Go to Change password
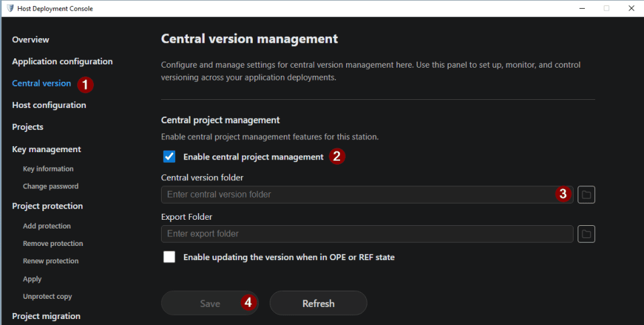Viewport: 644px width, 325px height. (x=50, y=186)
